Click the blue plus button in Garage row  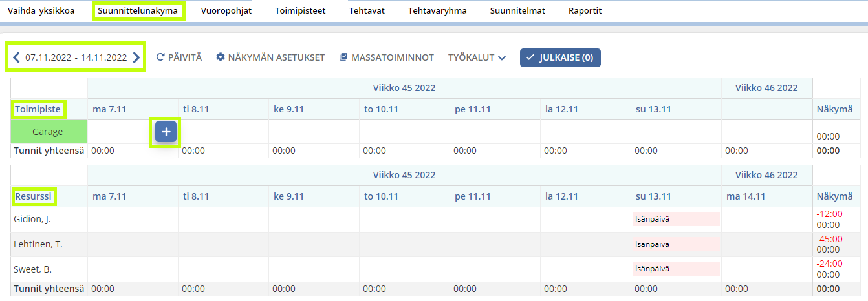(166, 132)
